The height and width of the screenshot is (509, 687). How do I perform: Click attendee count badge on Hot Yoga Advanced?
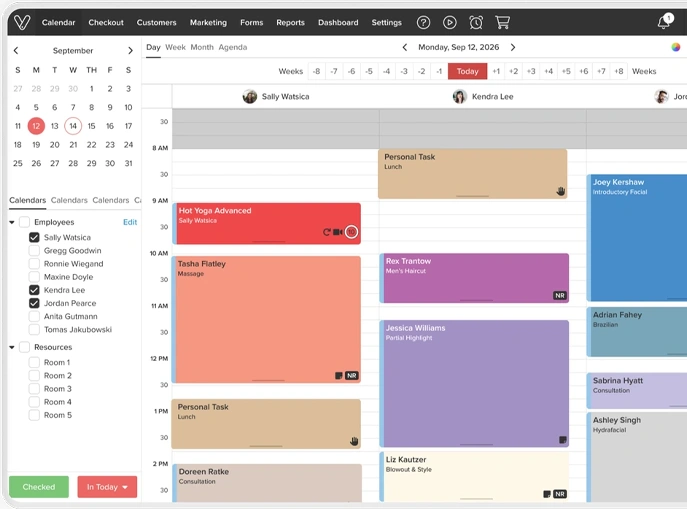[x=351, y=232]
